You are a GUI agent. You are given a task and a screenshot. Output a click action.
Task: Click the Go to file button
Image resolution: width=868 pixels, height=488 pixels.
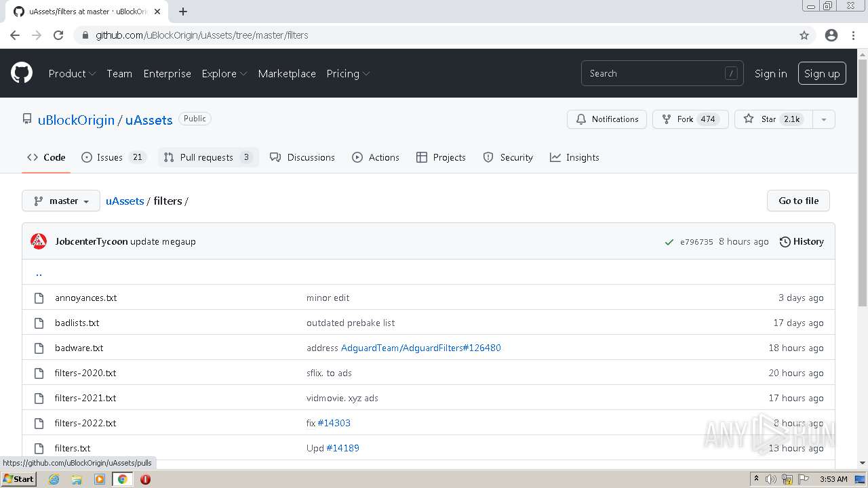click(798, 201)
